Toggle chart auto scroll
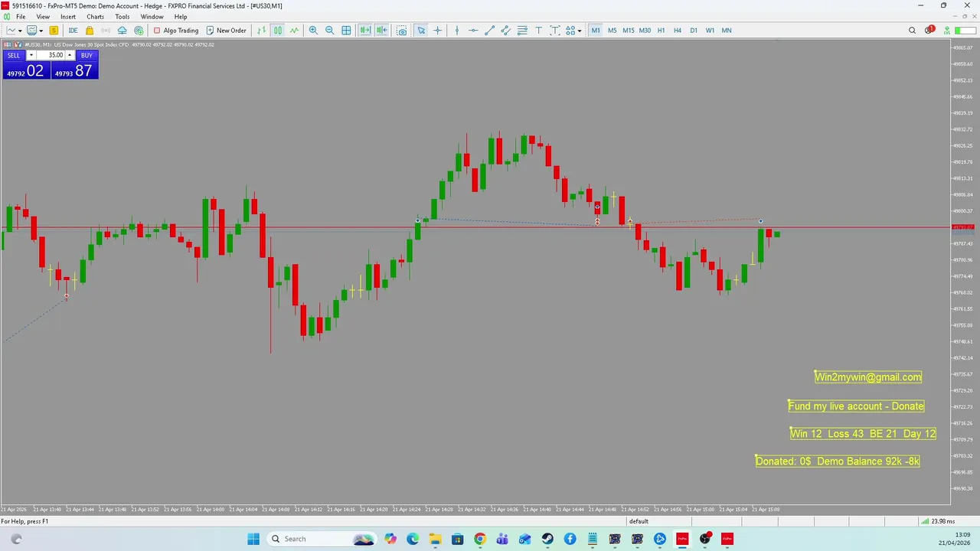 click(365, 31)
